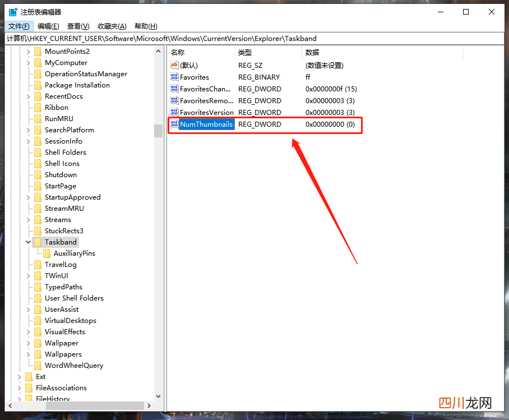This screenshot has width=509, height=420.
Task: Click the NumThumbnails DWORD value icon
Action: coord(174,124)
